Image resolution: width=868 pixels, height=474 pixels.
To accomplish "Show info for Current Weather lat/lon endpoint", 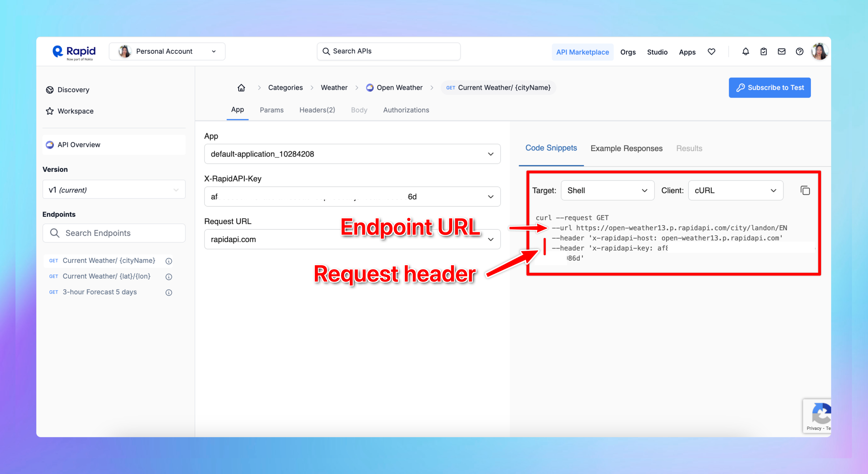I will coord(169,277).
